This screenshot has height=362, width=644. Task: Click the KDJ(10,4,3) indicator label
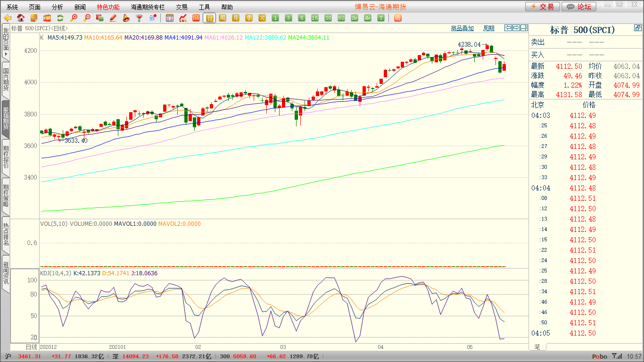point(55,273)
